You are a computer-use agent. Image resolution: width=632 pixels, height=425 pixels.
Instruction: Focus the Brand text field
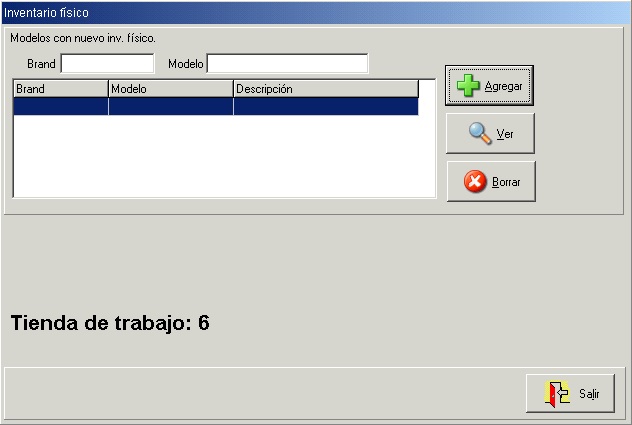(x=107, y=64)
